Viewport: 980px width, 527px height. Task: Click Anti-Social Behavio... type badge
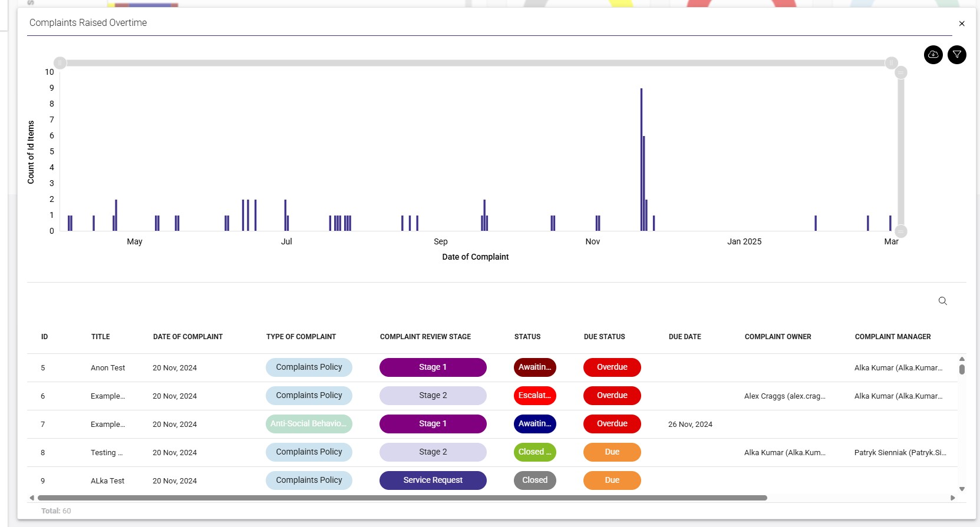pos(309,424)
